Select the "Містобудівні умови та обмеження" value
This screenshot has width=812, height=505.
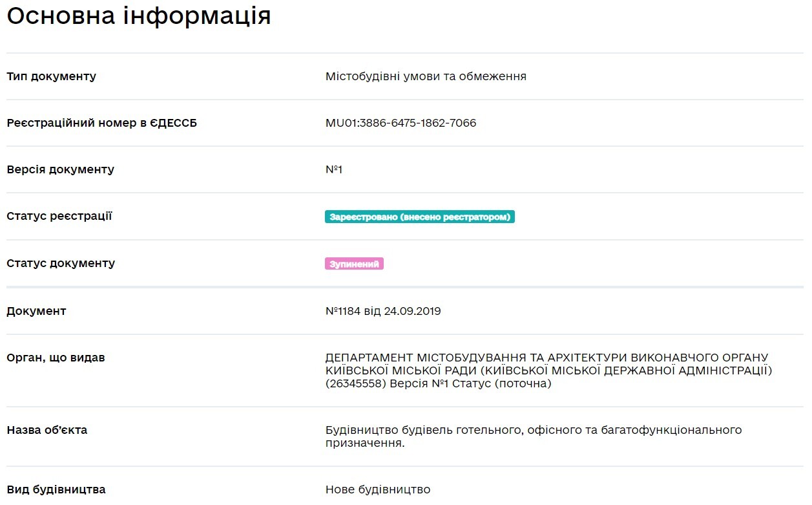point(426,76)
